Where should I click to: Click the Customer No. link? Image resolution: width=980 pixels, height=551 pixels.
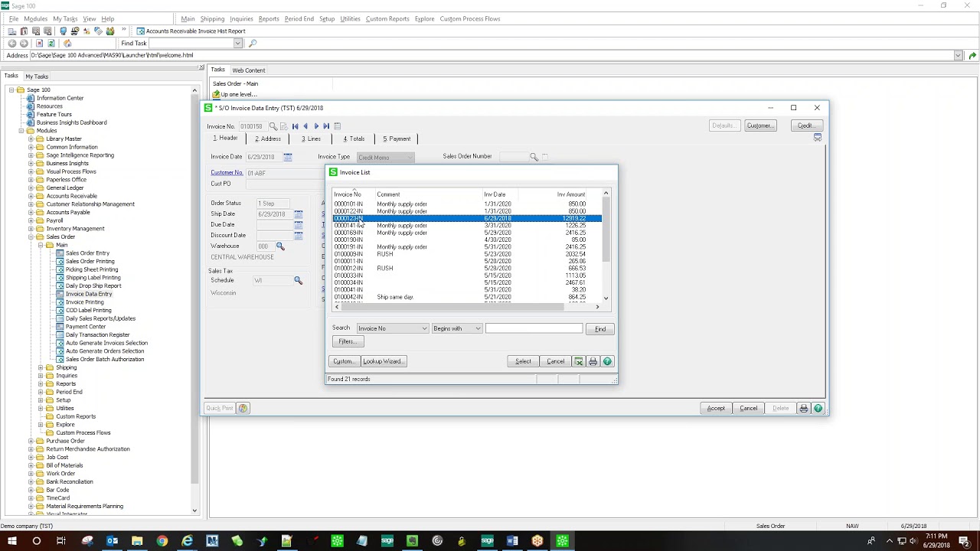[x=227, y=173]
